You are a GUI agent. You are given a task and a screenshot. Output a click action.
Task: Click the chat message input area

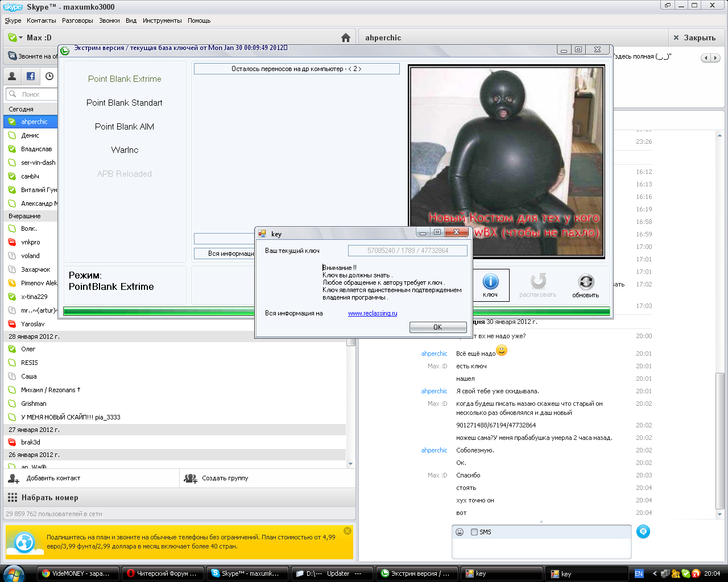click(541, 548)
